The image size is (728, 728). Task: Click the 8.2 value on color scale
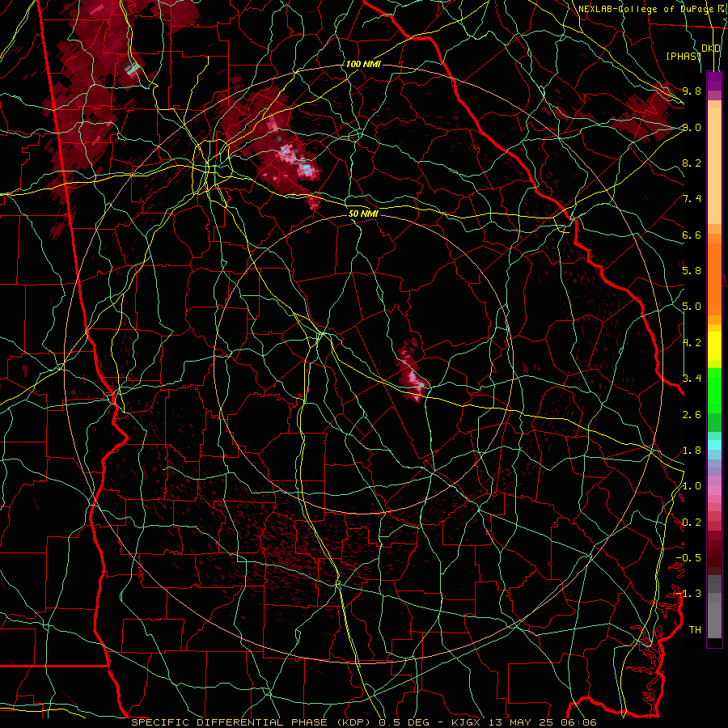tap(692, 163)
